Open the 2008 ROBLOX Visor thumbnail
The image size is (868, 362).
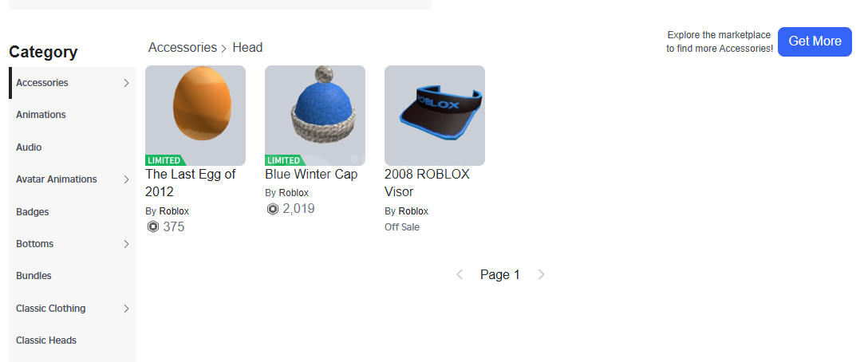pos(435,115)
